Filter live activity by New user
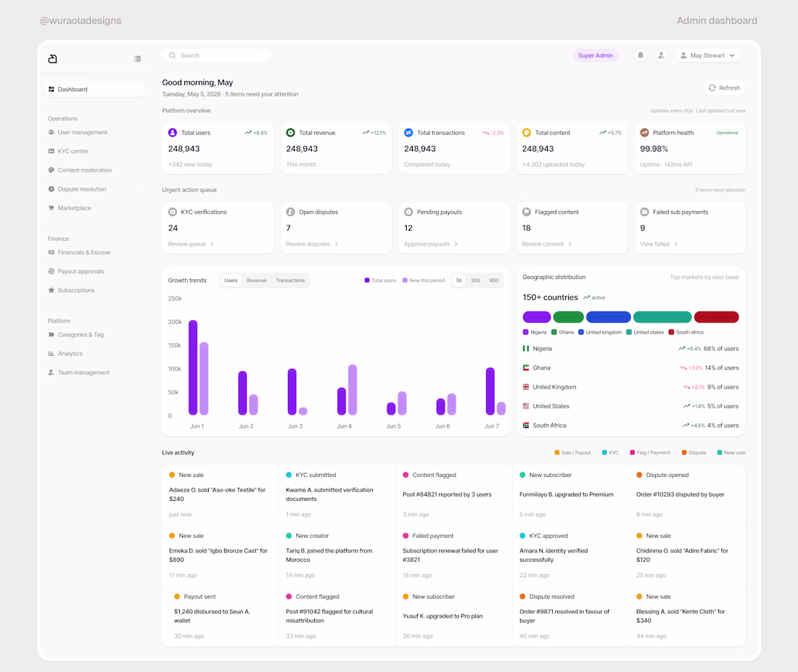Screen dimensions: 798x672 (x=731, y=453)
